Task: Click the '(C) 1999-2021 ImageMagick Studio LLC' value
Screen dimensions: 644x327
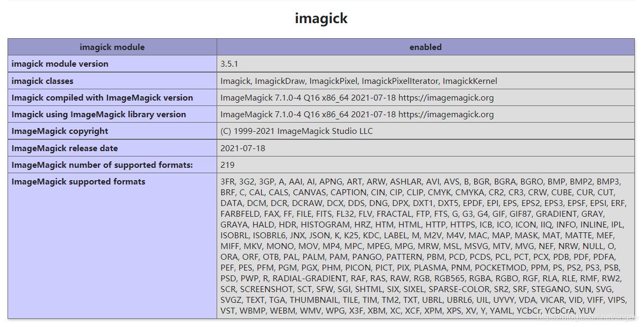Action: pyautogui.click(x=297, y=131)
